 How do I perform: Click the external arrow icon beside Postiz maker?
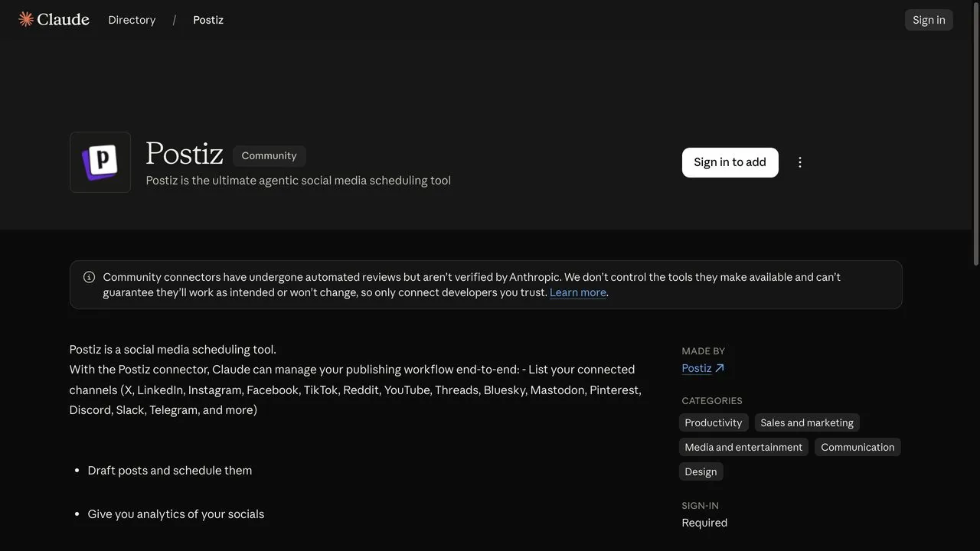720,368
